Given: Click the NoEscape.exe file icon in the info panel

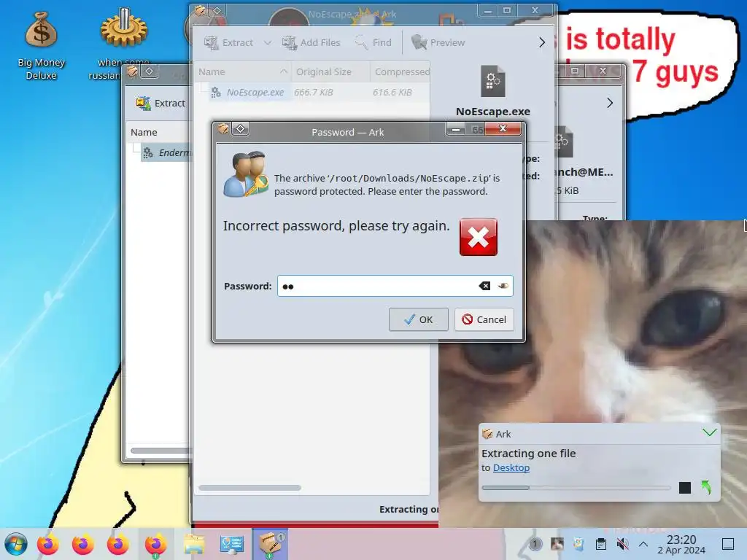Looking at the screenshot, I should pyautogui.click(x=493, y=82).
